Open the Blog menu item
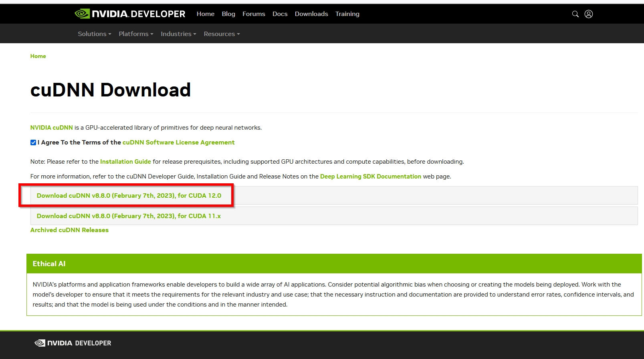Viewport: 644px width, 359px height. (228, 14)
